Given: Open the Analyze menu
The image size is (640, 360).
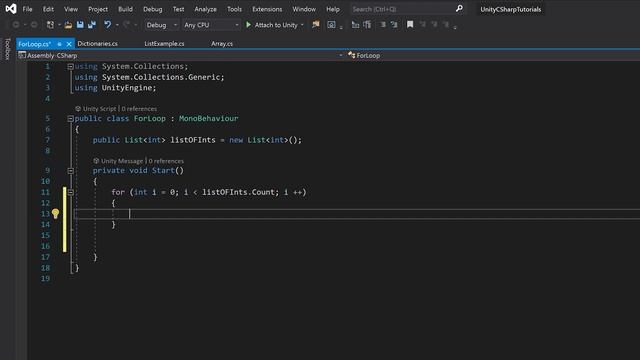Looking at the screenshot, I should click(x=205, y=9).
